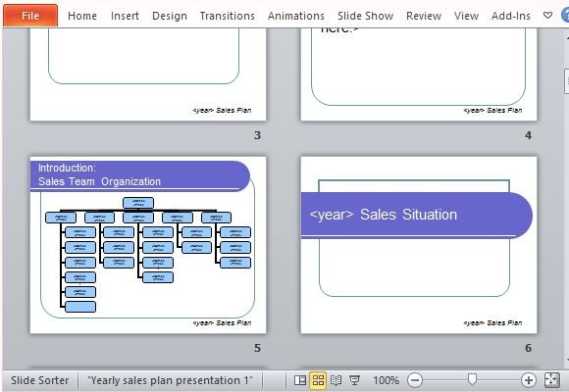Open the Home ribbon tab
569x392 pixels.
click(x=82, y=16)
